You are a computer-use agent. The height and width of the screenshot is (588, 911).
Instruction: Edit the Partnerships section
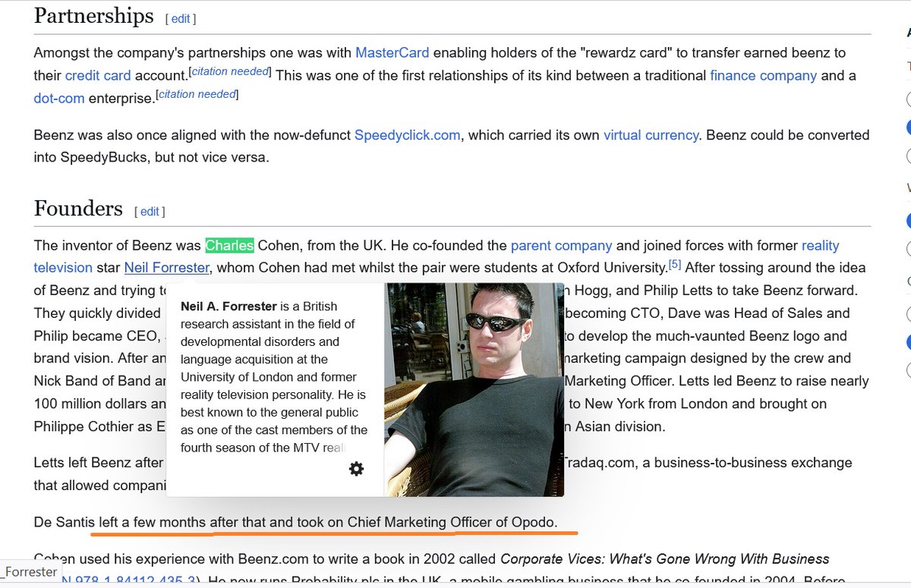tap(181, 19)
